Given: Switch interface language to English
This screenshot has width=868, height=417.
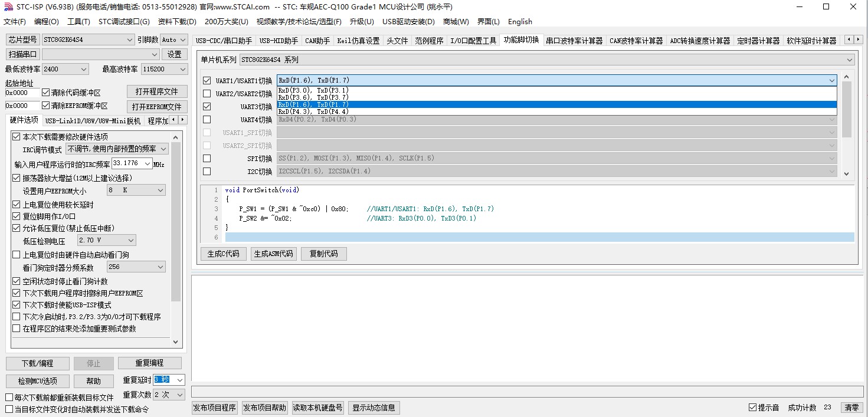Looking at the screenshot, I should pos(520,22).
